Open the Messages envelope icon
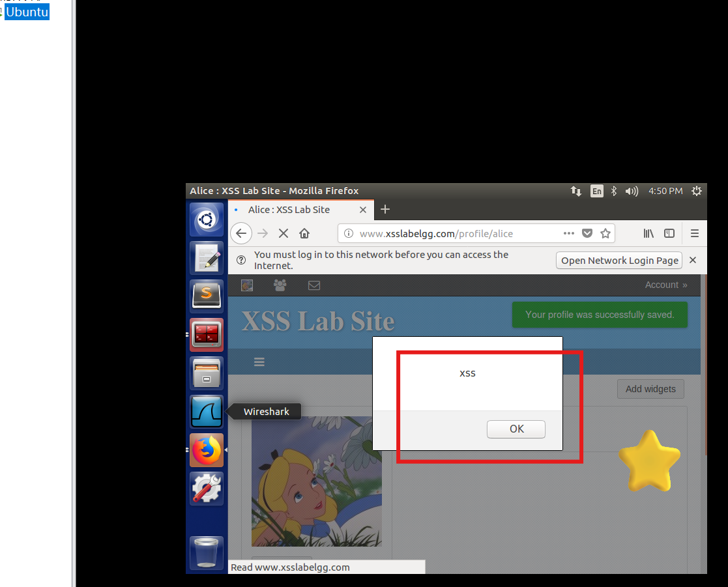This screenshot has height=587, width=728. (x=314, y=285)
